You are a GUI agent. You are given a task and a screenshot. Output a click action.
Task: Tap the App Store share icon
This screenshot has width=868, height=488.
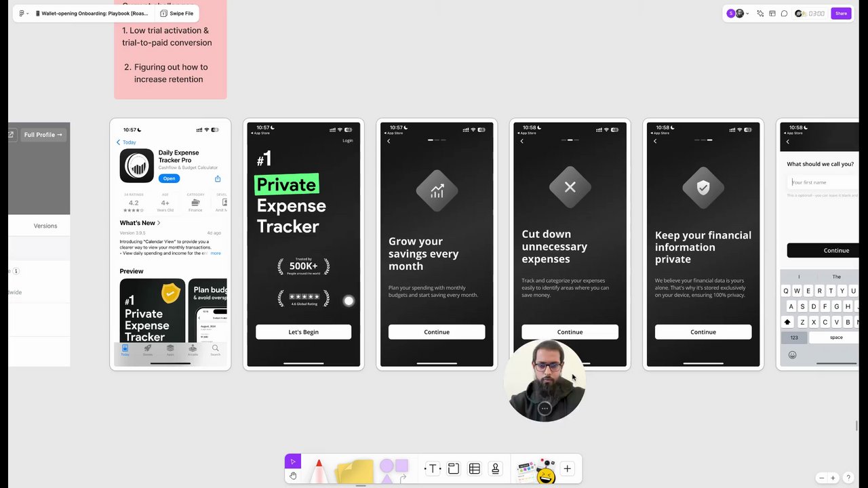[x=218, y=178]
